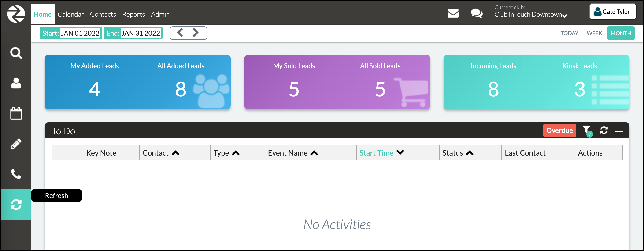The image size is (644, 251).
Task: Open the calendar icon in sidebar
Action: [16, 114]
